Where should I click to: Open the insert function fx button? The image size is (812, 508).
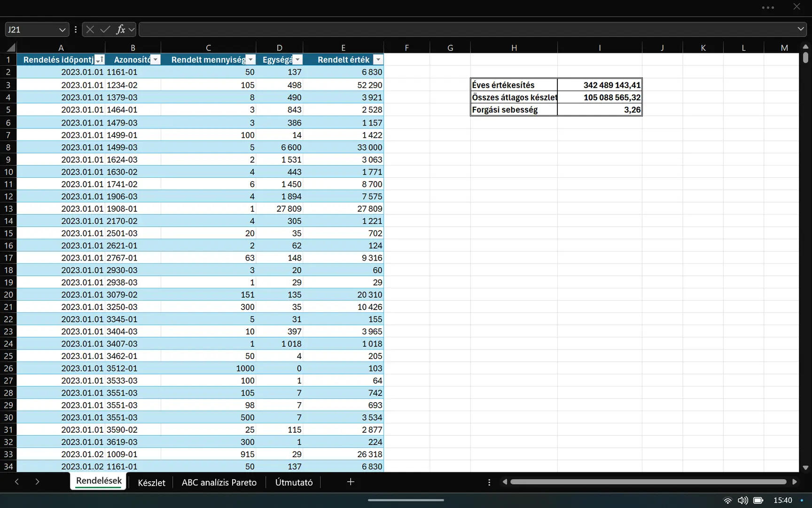tap(121, 30)
